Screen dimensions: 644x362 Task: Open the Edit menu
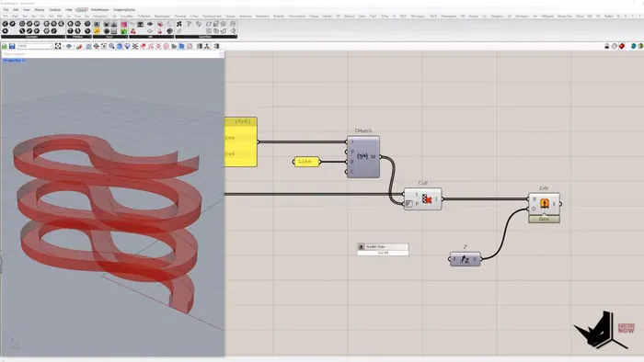coord(16,9)
